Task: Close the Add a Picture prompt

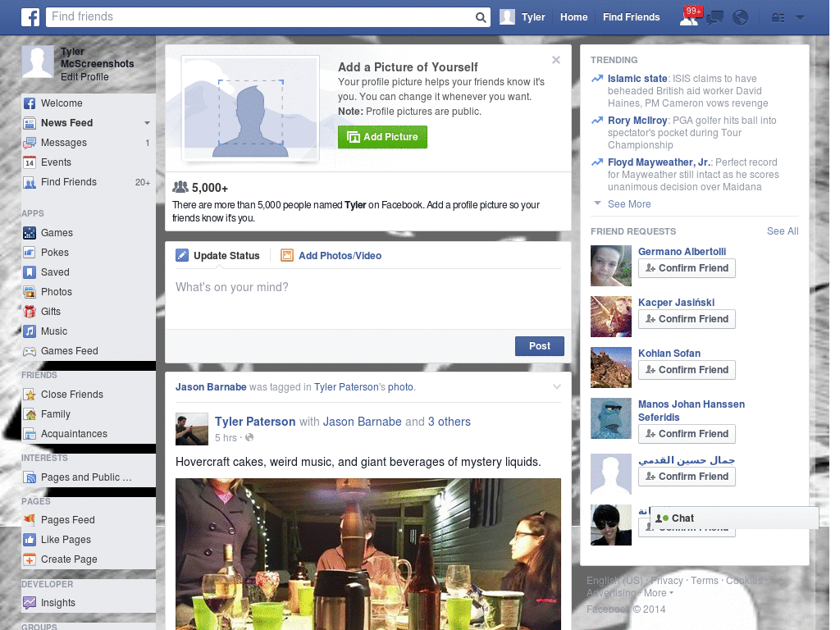Action: pos(556,60)
